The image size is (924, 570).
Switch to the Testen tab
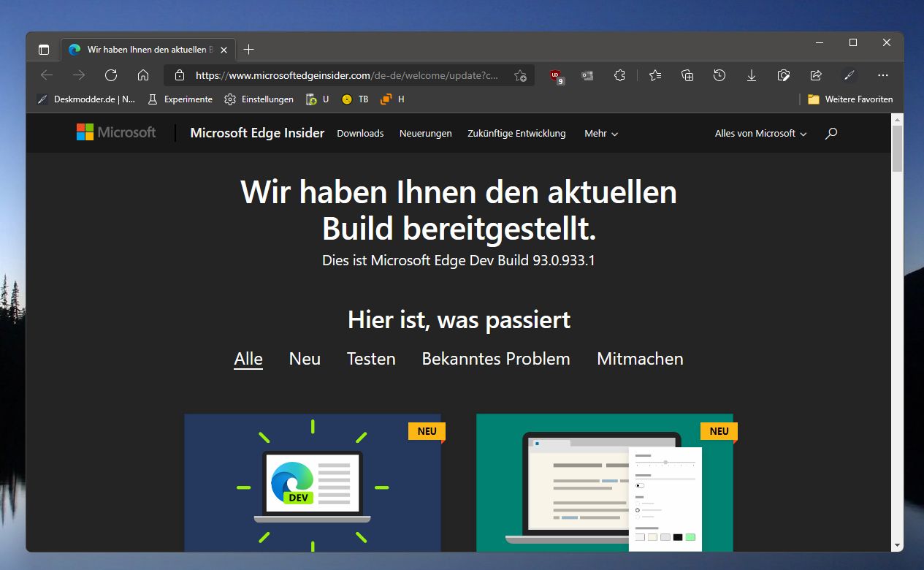pos(371,359)
